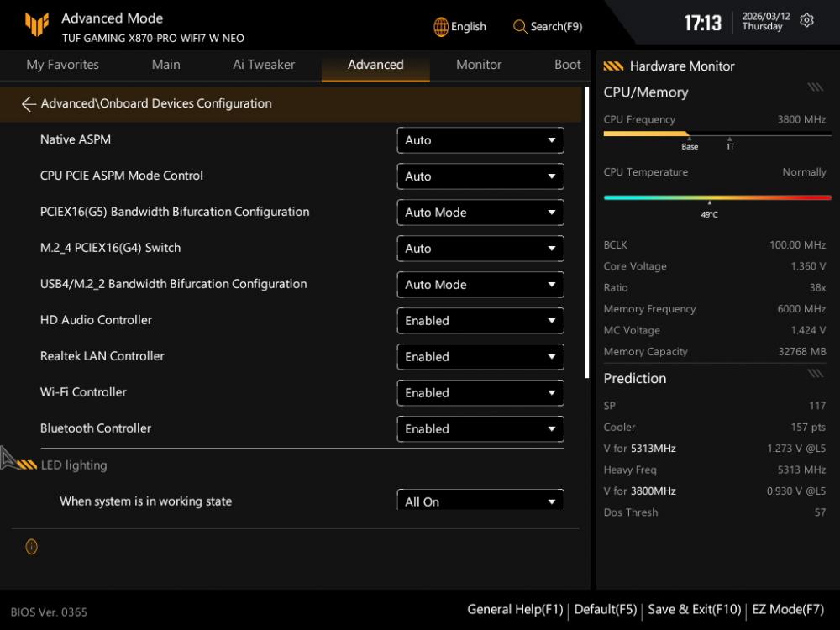The image size is (840, 630).
Task: Open the Monitor tab
Action: (x=479, y=65)
